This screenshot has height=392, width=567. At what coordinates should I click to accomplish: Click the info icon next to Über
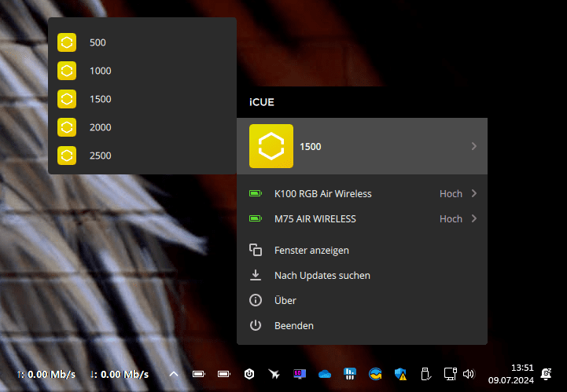256,300
